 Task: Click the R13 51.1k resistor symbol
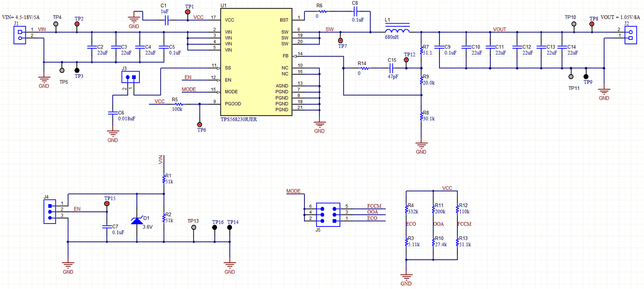click(x=457, y=242)
